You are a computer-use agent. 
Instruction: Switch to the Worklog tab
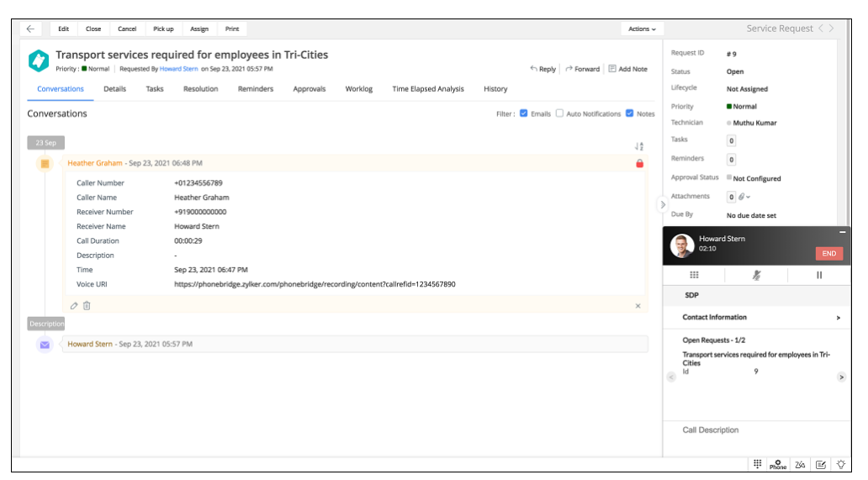358,89
